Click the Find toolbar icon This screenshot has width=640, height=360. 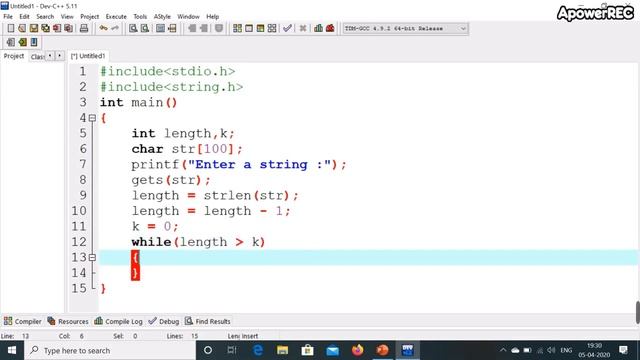[133, 28]
